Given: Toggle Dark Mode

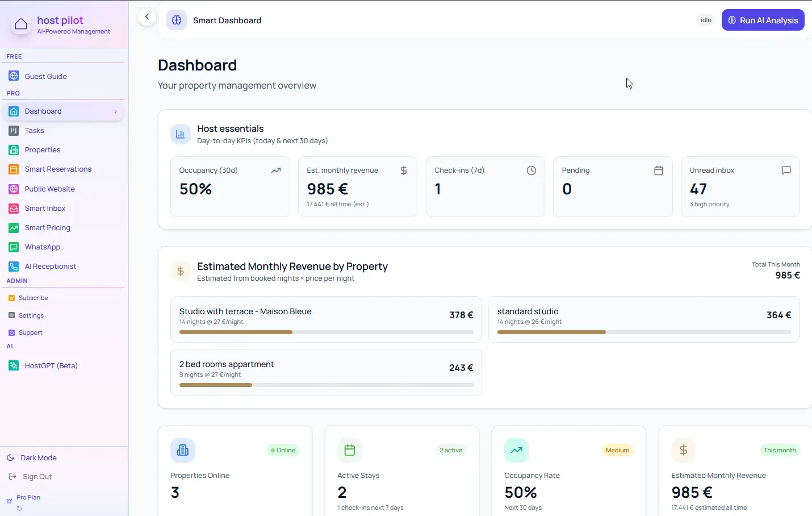Looking at the screenshot, I should click(37, 457).
